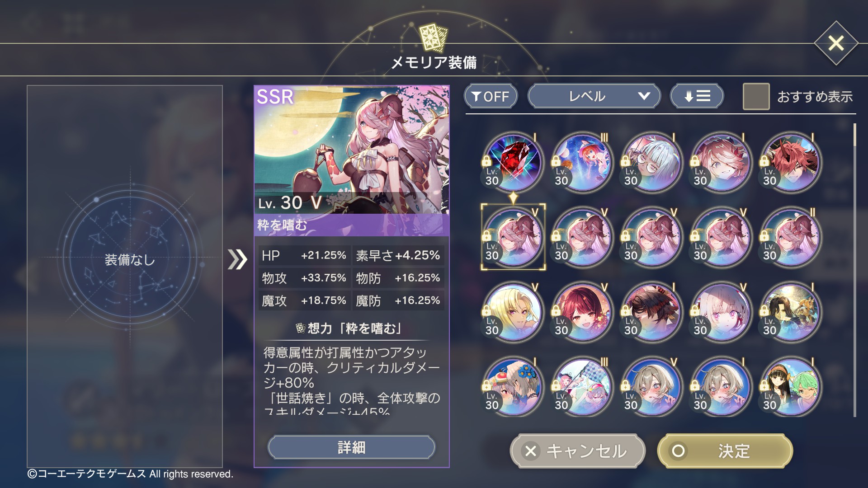The width and height of the screenshot is (868, 488).
Task: Confirm with the 決定 button
Action: tap(725, 451)
